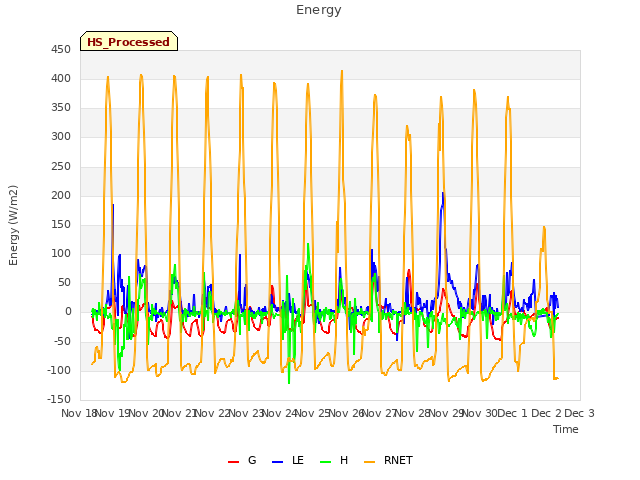Click the -100 y-axis tick label
Screen dimensions: 640x480
pyautogui.click(x=59, y=371)
